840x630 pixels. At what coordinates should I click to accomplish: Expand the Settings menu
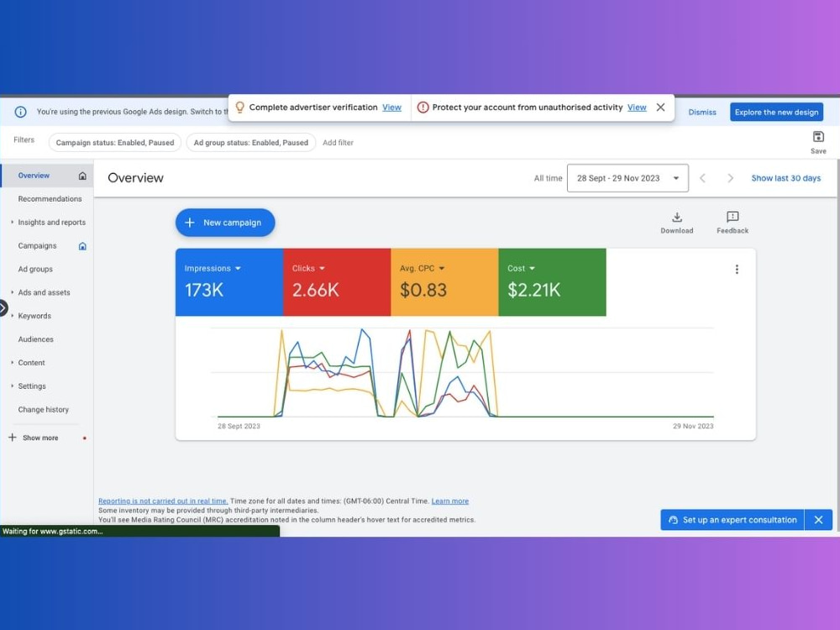tap(13, 386)
